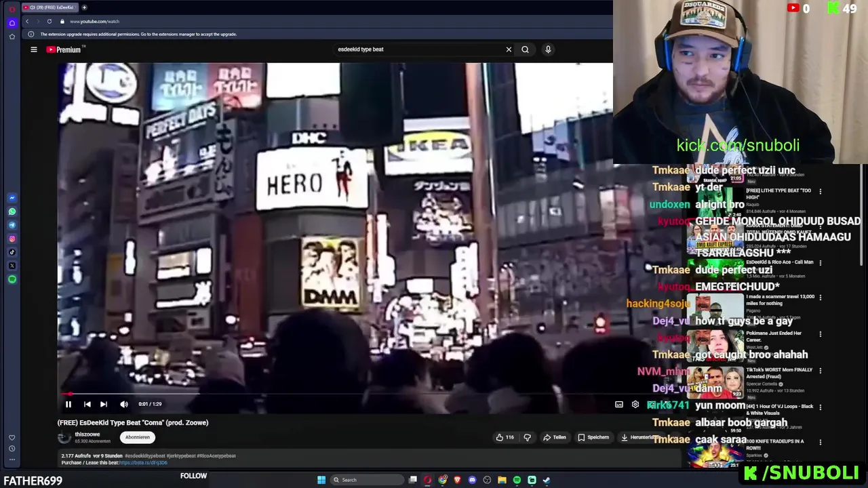Image resolution: width=868 pixels, height=488 pixels.
Task: Open Discord from the taskbar
Action: [x=473, y=480]
